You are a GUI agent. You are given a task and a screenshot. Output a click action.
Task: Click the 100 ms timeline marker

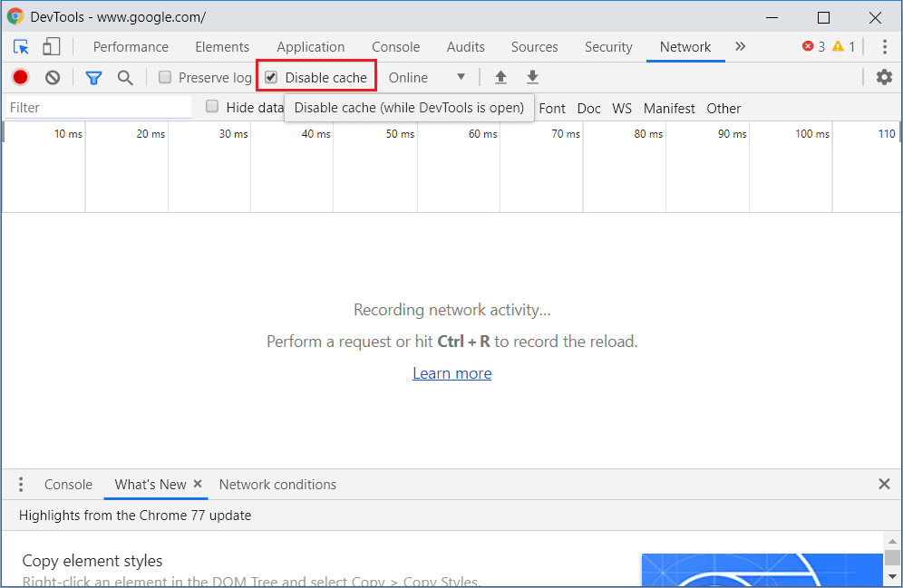[x=812, y=133]
